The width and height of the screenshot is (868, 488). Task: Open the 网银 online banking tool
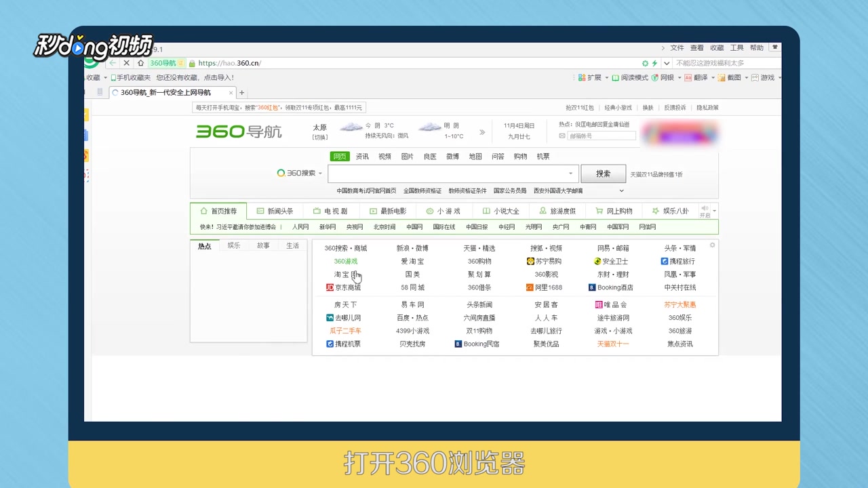click(x=663, y=78)
